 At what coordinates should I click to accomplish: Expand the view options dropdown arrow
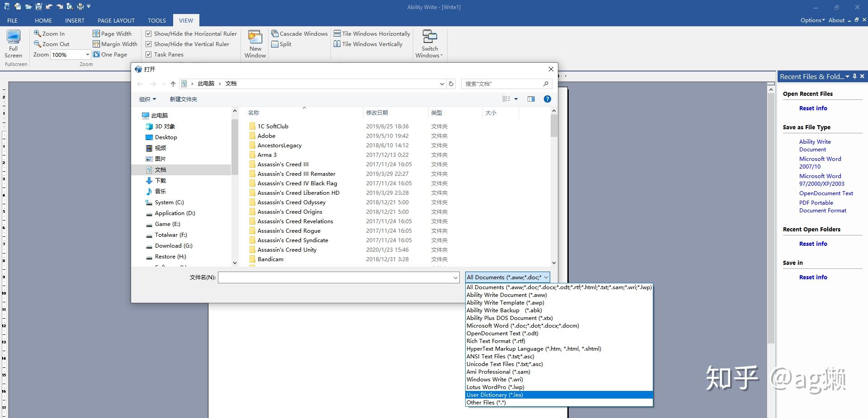pos(516,99)
